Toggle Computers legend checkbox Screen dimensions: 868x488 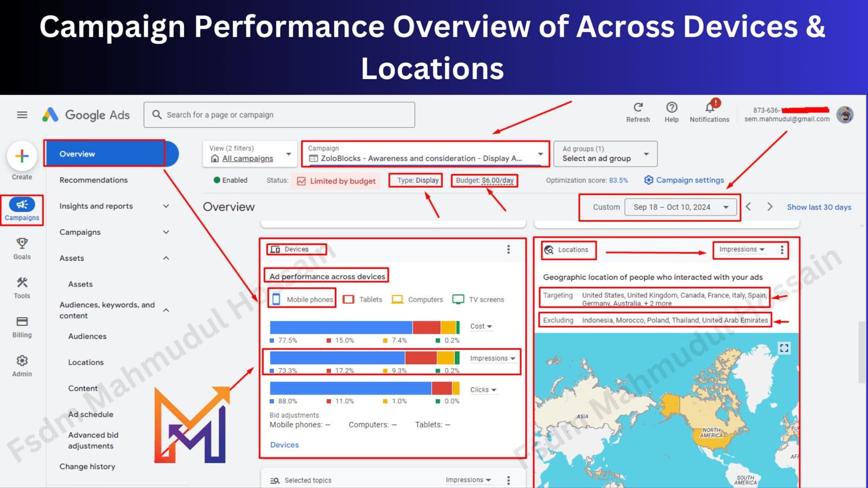(398, 299)
